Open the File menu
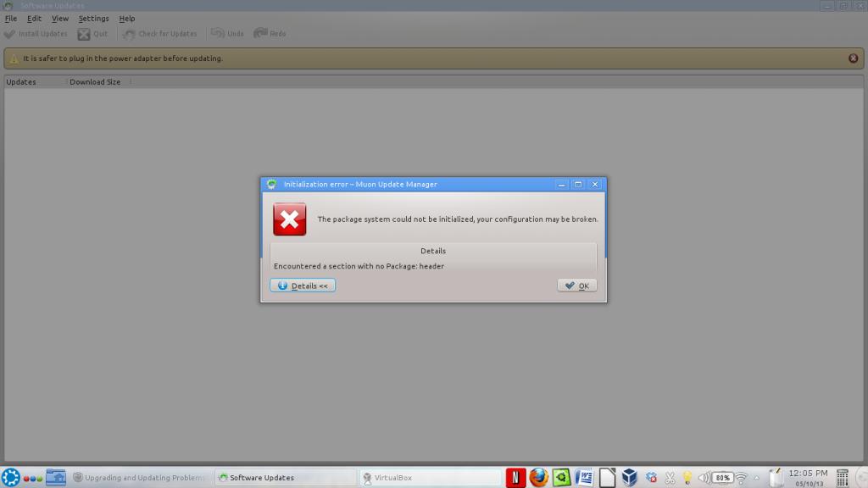This screenshot has height=488, width=868. coord(11,19)
